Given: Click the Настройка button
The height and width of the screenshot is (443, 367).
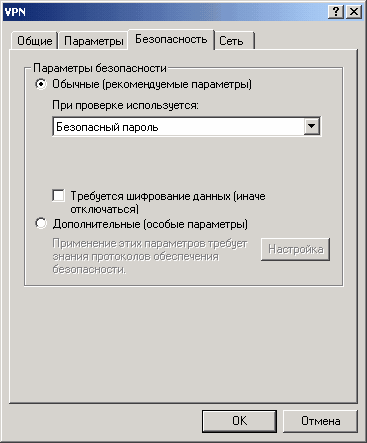Looking at the screenshot, I should (295, 249).
